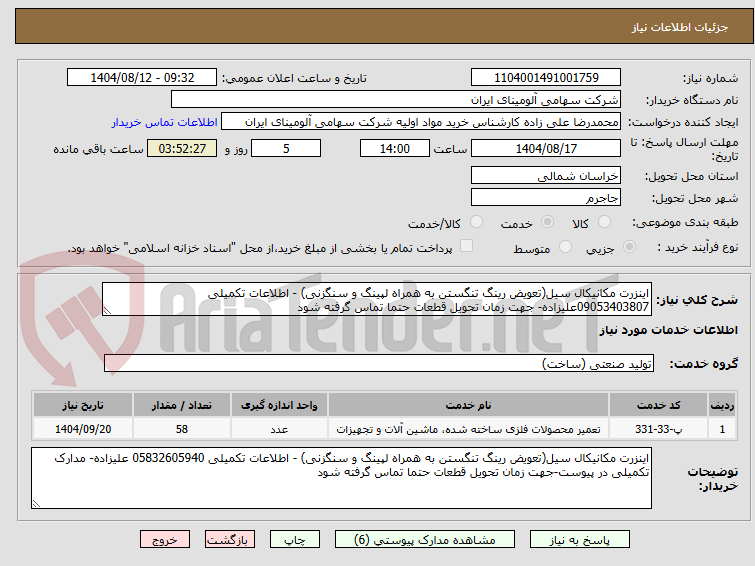Click the شماره نیاز label
The width and height of the screenshot is (755, 566).
tap(710, 79)
